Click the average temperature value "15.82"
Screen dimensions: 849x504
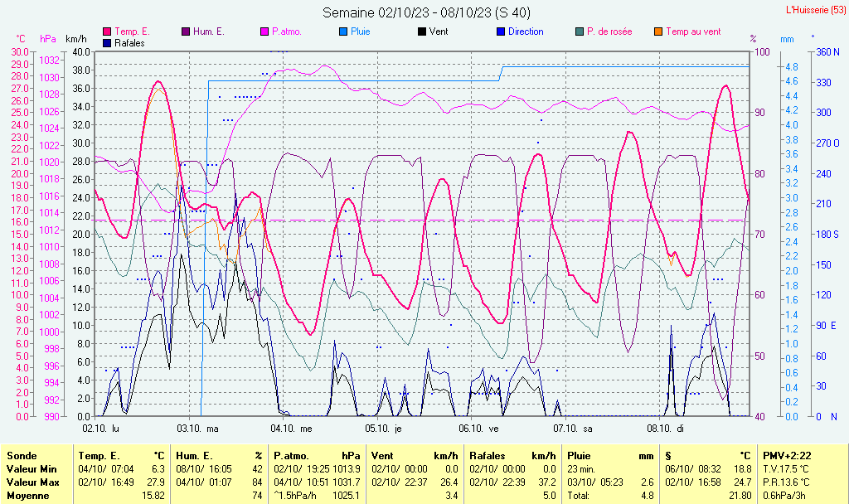tap(153, 496)
